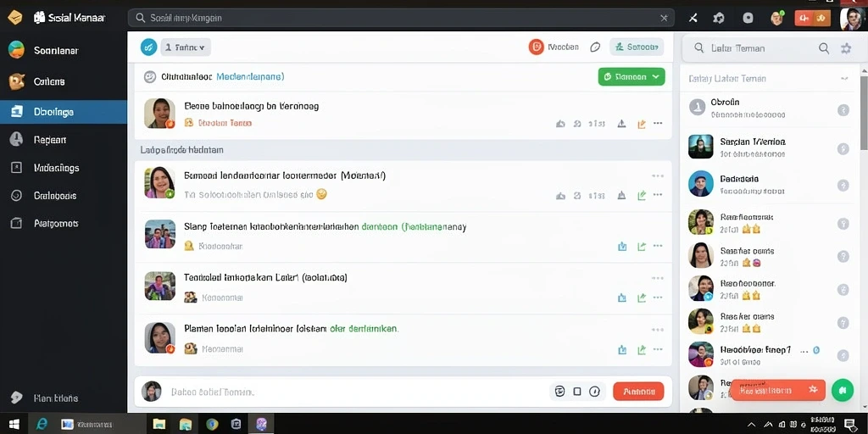The width and height of the screenshot is (868, 434).
Task: Open top-right ellipsis of 'Bamoad lendaedoomar' post
Action: tap(658, 176)
